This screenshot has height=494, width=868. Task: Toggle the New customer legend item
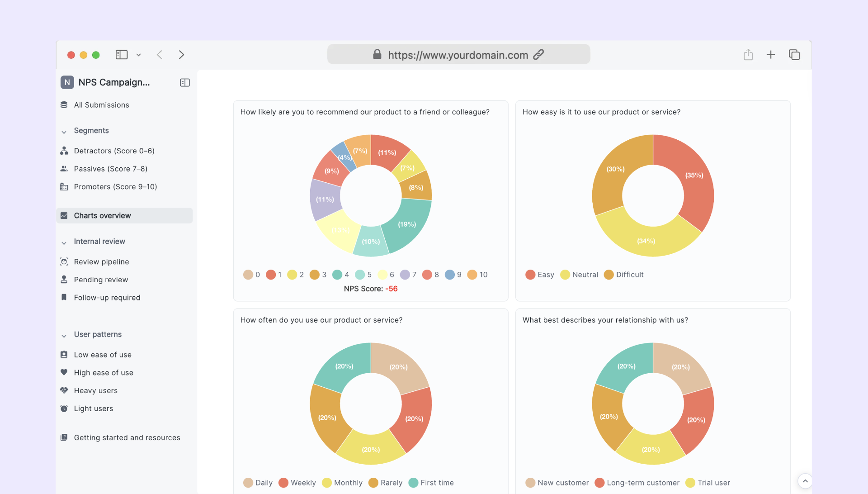[x=557, y=483]
